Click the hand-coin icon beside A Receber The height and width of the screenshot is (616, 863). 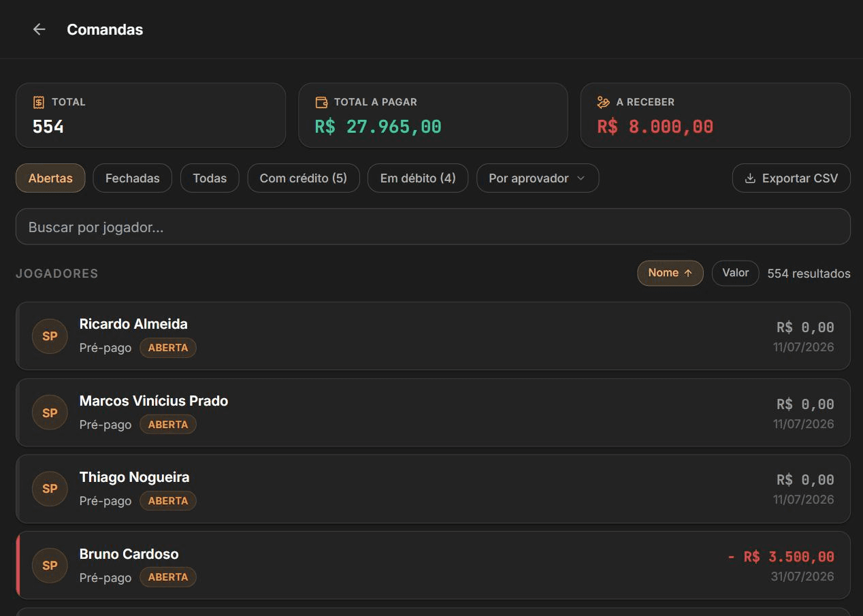tap(603, 102)
